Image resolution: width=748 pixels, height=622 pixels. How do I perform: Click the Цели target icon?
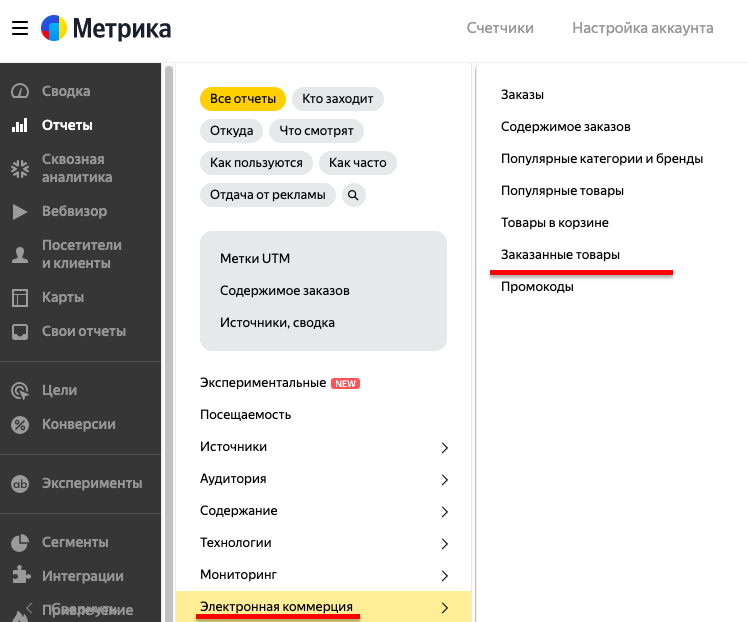(x=20, y=390)
